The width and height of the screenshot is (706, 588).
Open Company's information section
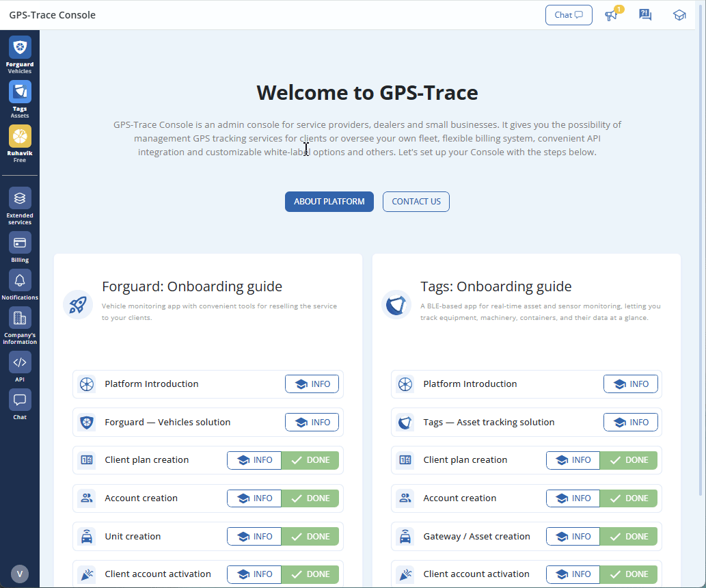pyautogui.click(x=20, y=325)
